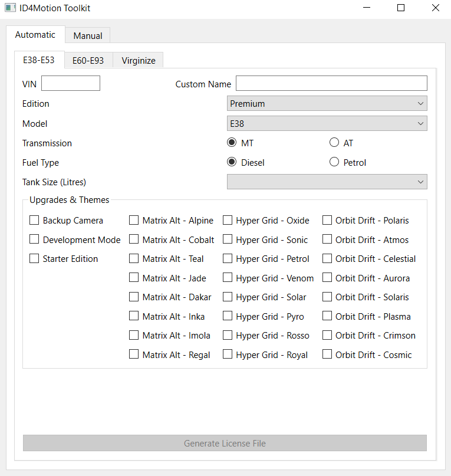Enable Orbit Drift - Aurora theme
The height and width of the screenshot is (476, 451).
pos(327,277)
